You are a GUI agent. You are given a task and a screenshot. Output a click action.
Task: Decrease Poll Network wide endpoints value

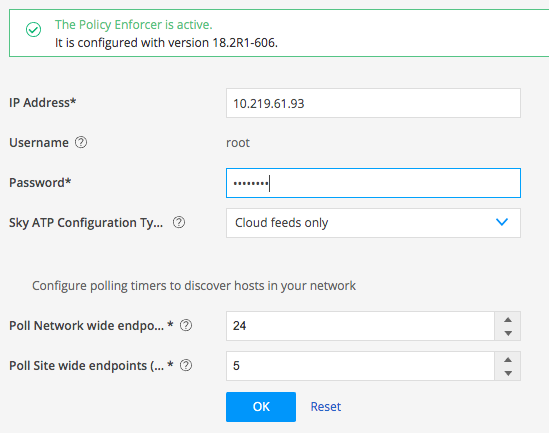(x=508, y=333)
